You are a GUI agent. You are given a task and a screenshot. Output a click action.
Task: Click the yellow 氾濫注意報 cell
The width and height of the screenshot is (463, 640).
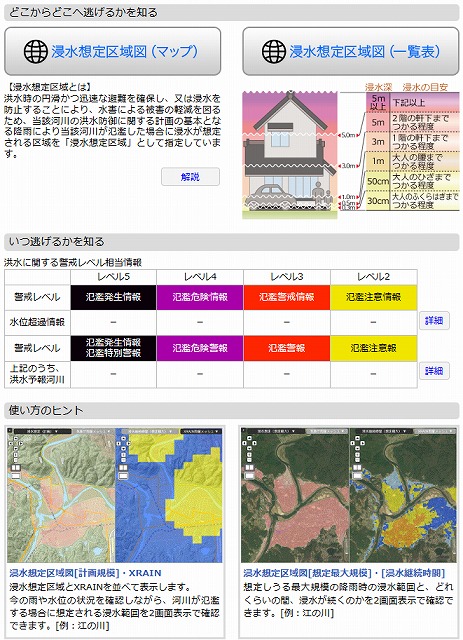pyautogui.click(x=374, y=348)
